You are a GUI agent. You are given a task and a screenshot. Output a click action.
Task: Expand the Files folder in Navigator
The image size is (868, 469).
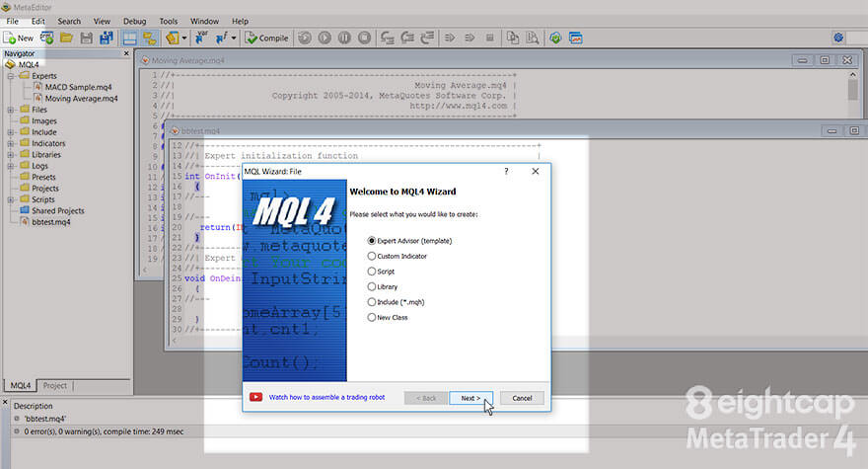[11, 110]
